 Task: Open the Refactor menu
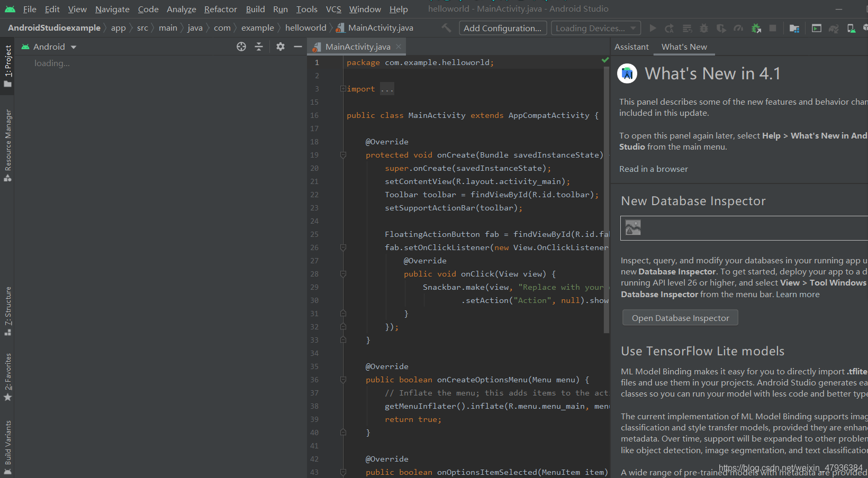pos(221,9)
